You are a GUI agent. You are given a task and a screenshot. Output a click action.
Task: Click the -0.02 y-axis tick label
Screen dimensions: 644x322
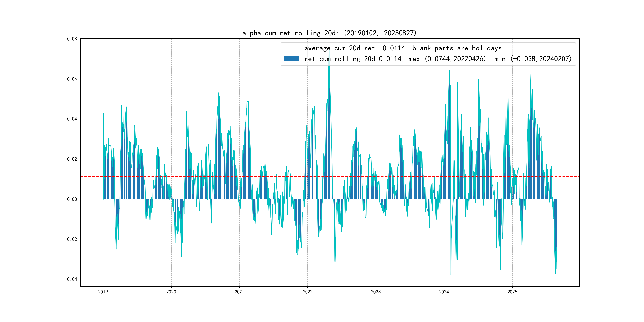pyautogui.click(x=71, y=239)
